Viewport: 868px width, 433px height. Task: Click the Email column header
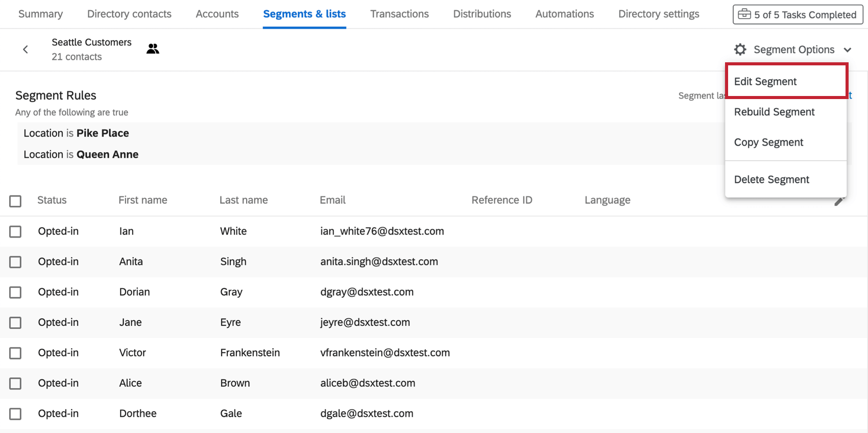(332, 200)
